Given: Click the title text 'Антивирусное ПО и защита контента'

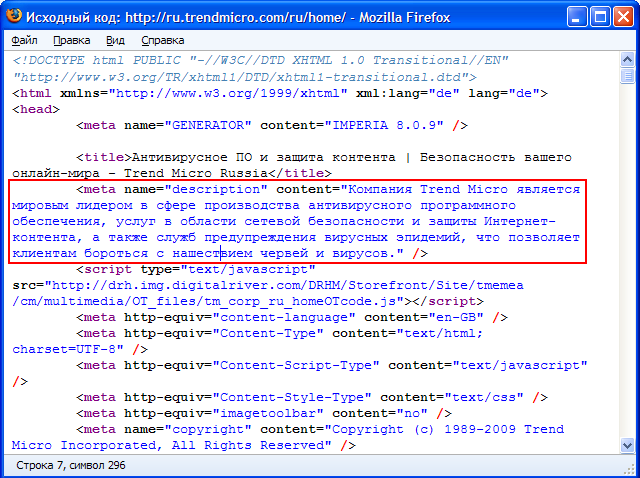Looking at the screenshot, I should [264, 157].
